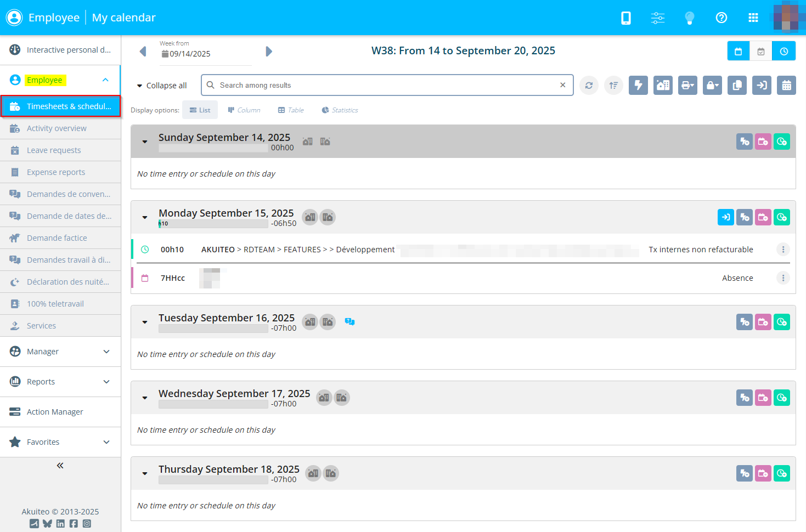Viewport: 806px width, 532px height.
Task: Click the sort order icon beside refresh
Action: point(613,86)
